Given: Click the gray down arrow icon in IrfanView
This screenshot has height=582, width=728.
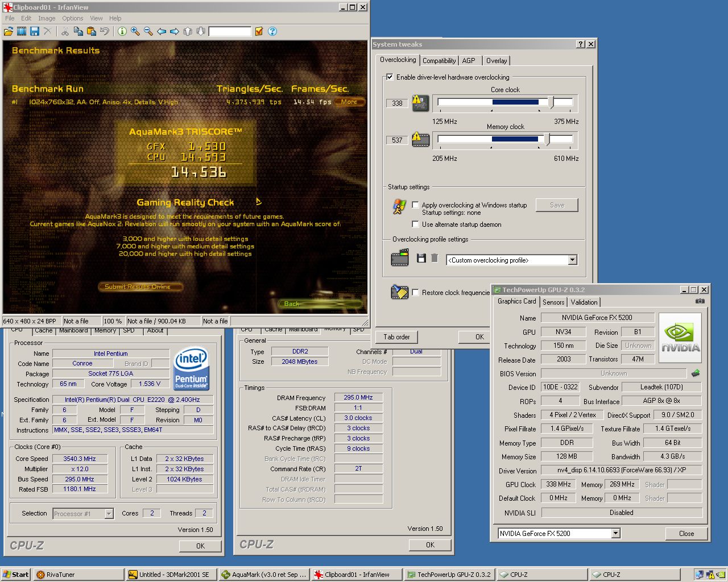Looking at the screenshot, I should point(200,31).
